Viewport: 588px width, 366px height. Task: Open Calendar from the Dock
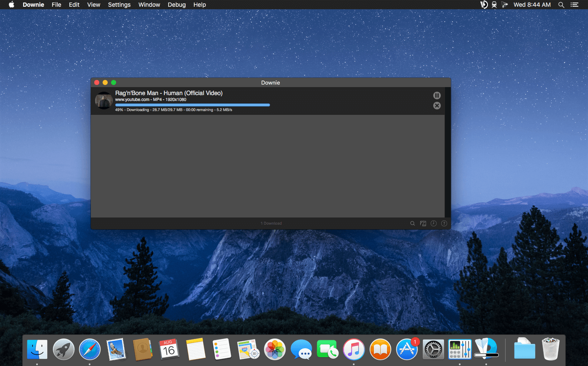tap(169, 349)
